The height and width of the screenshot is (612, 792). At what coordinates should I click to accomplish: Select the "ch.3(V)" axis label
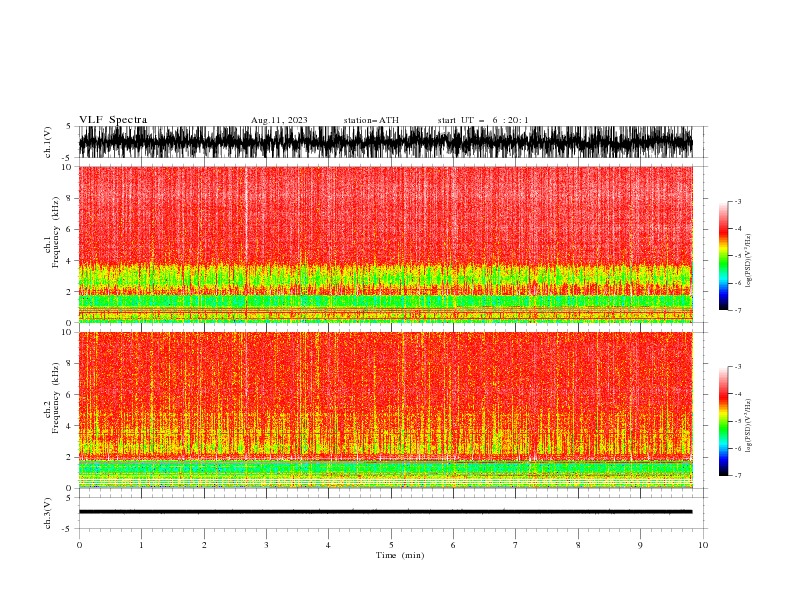pyautogui.click(x=48, y=513)
